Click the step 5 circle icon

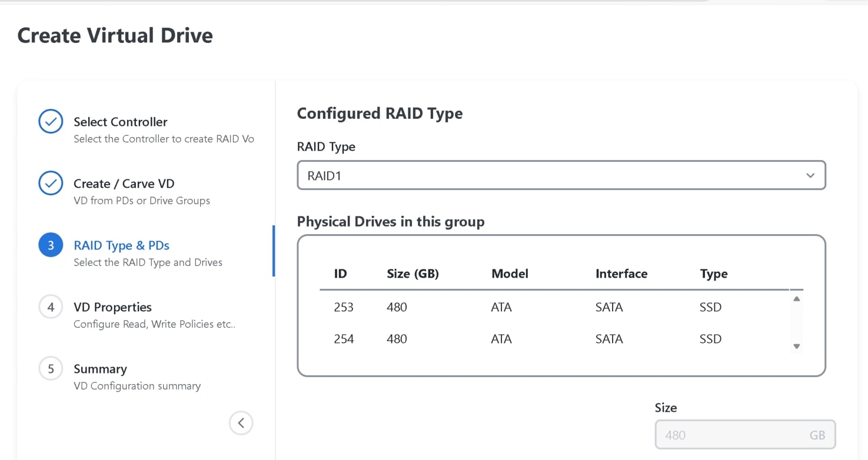51,369
